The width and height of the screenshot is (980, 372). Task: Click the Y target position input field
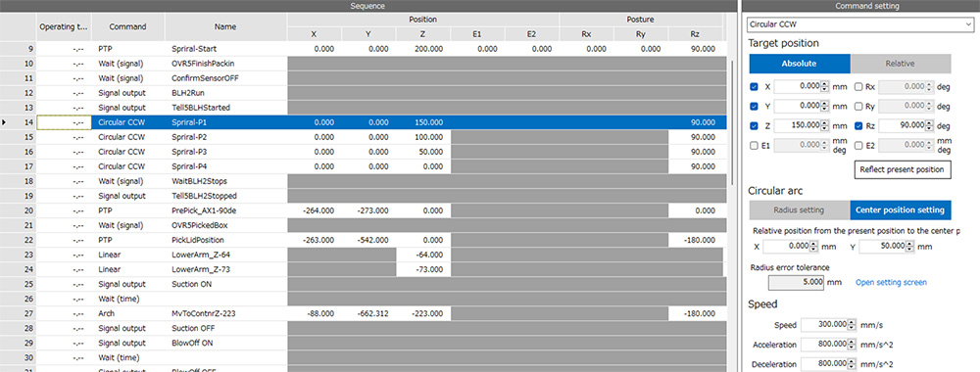point(798,106)
